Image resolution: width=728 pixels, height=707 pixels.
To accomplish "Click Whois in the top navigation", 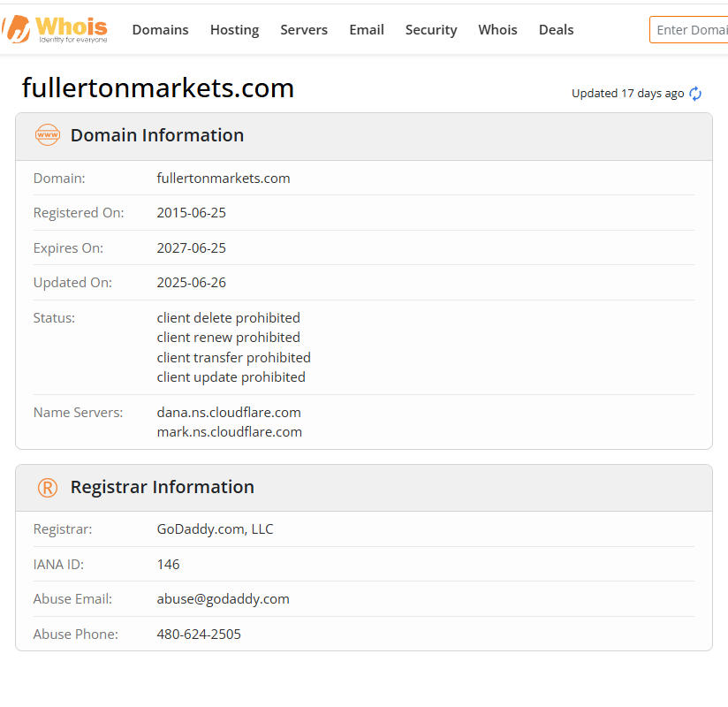I will (497, 30).
